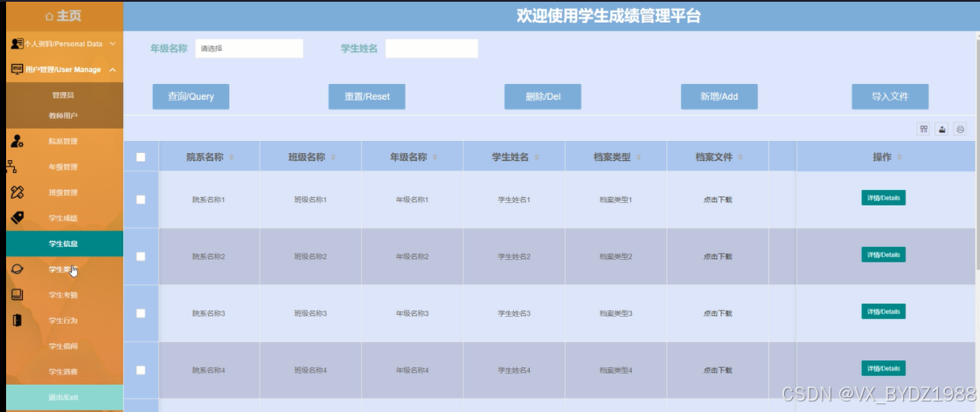The image size is (980, 412).
Task: Open Details for row 学生姓名1
Action: (883, 198)
